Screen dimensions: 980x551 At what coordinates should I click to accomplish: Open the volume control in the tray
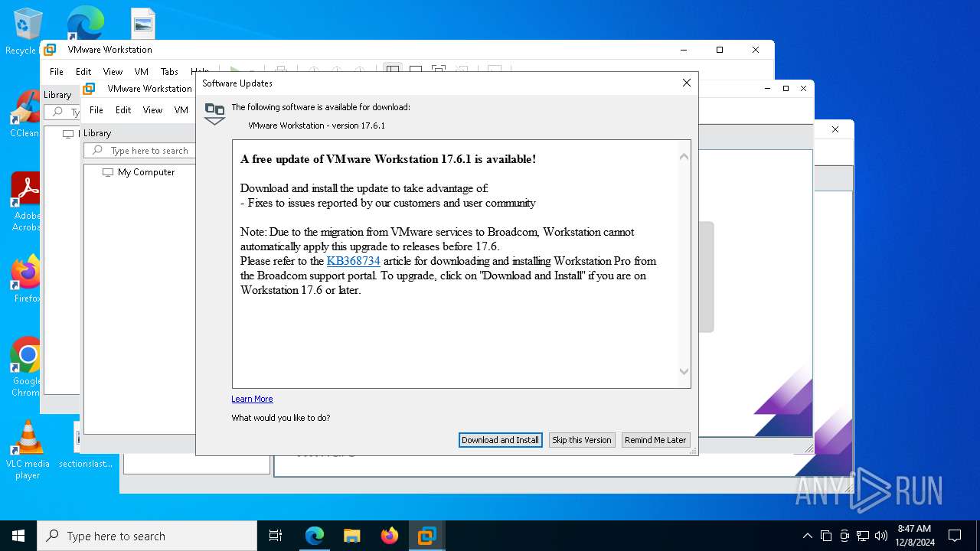(881, 536)
